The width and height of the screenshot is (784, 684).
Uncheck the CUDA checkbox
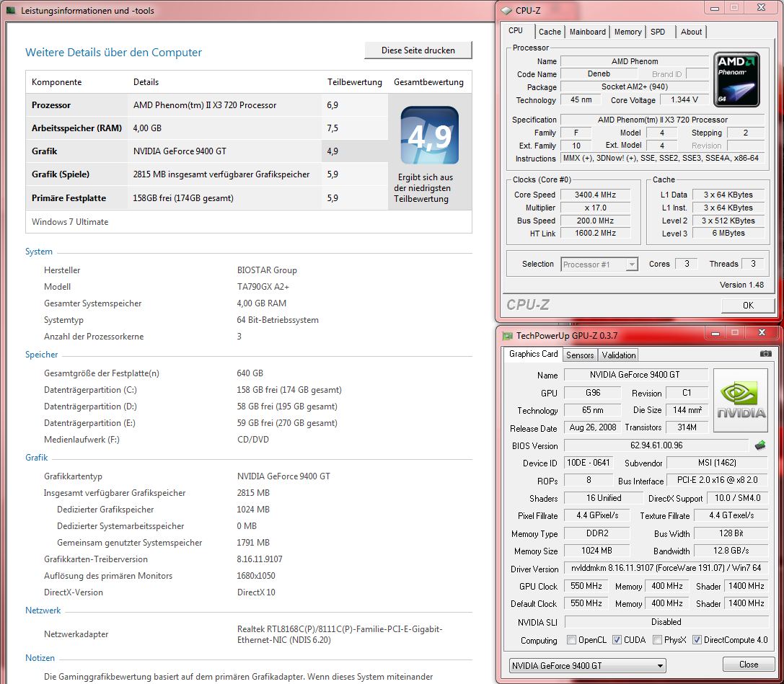pos(617,640)
